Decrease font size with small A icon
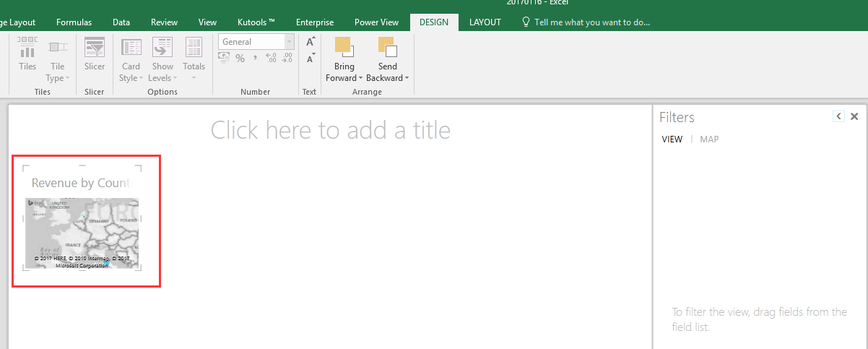868x349 pixels. point(310,59)
